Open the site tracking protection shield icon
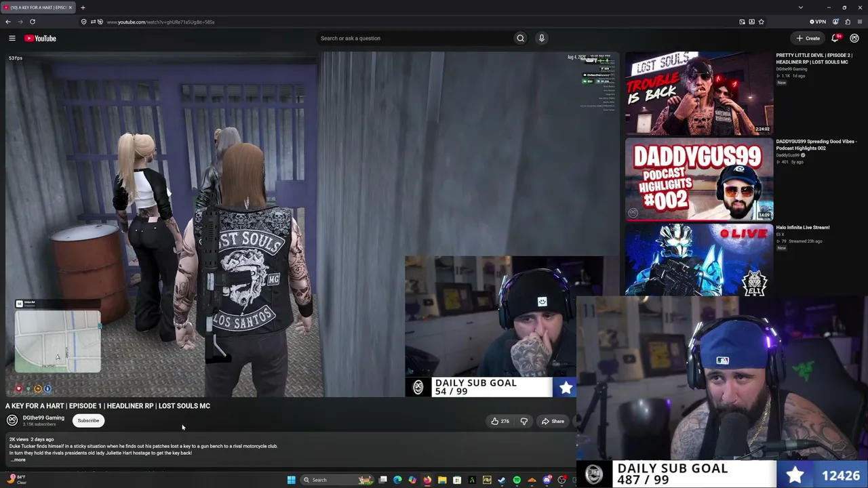Image resolution: width=868 pixels, height=488 pixels. (x=83, y=22)
